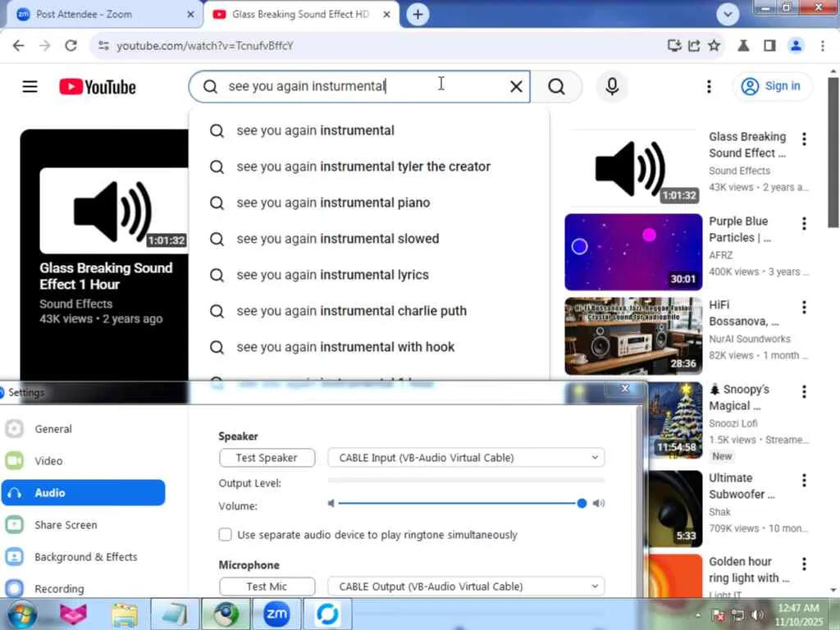Image resolution: width=840 pixels, height=630 pixels.
Task: Click the address bar URL
Action: (x=205, y=46)
